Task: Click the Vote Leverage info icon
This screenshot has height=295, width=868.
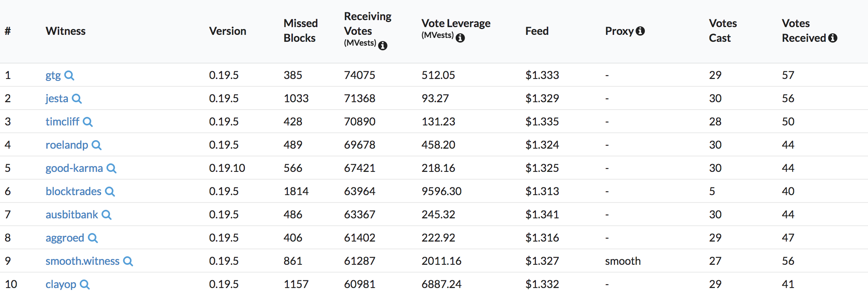Action: click(460, 38)
